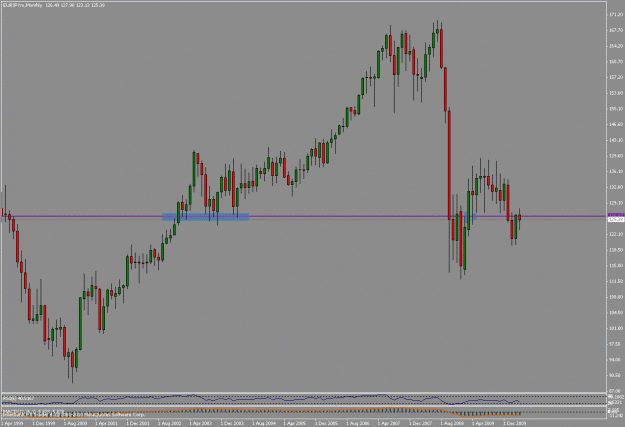
Task: Click the 171.20 price scale label
Action: [x=616, y=14]
